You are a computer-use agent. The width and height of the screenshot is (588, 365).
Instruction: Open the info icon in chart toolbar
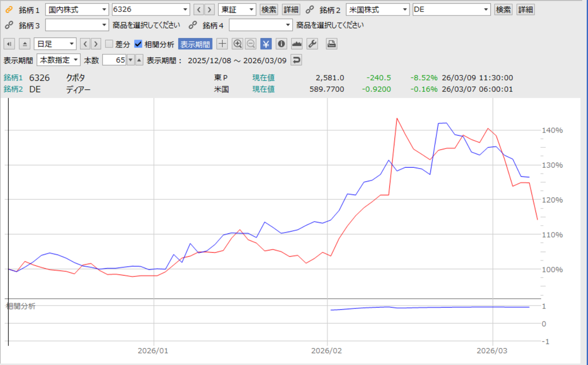coord(282,44)
